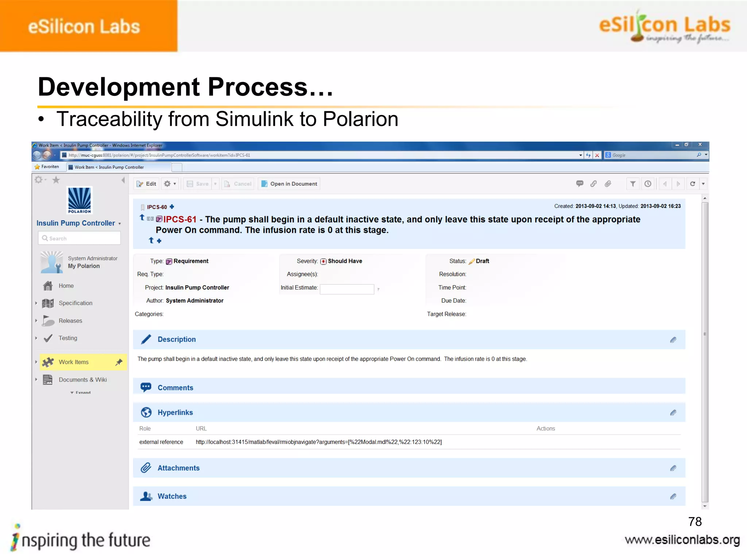Click the browser back button
Viewport: 747px width, 560px height.
point(37,155)
